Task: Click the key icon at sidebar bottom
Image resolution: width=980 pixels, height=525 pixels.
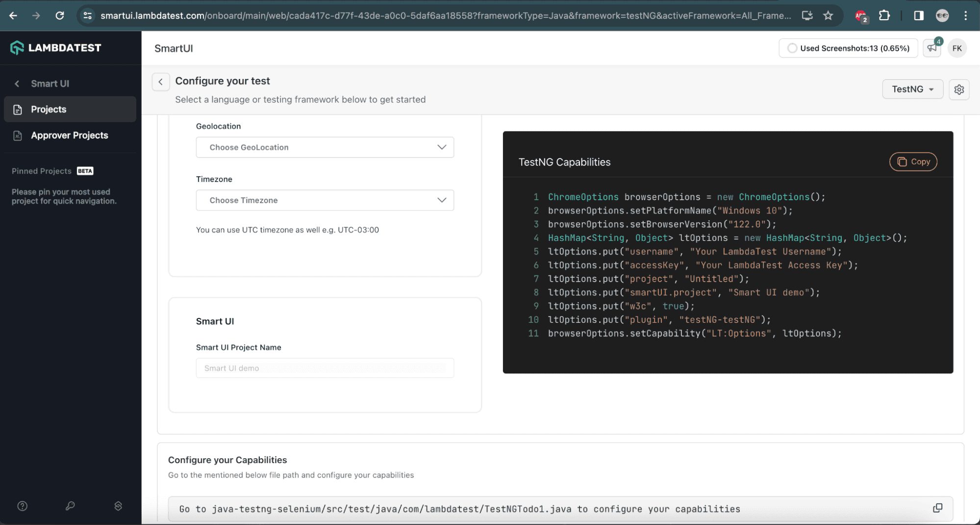Action: 70,506
